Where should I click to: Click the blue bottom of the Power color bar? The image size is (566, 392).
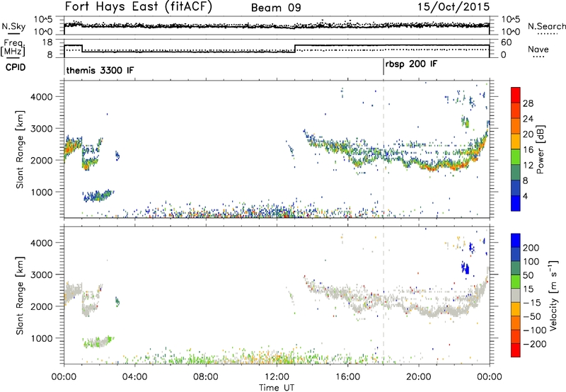tap(516, 203)
